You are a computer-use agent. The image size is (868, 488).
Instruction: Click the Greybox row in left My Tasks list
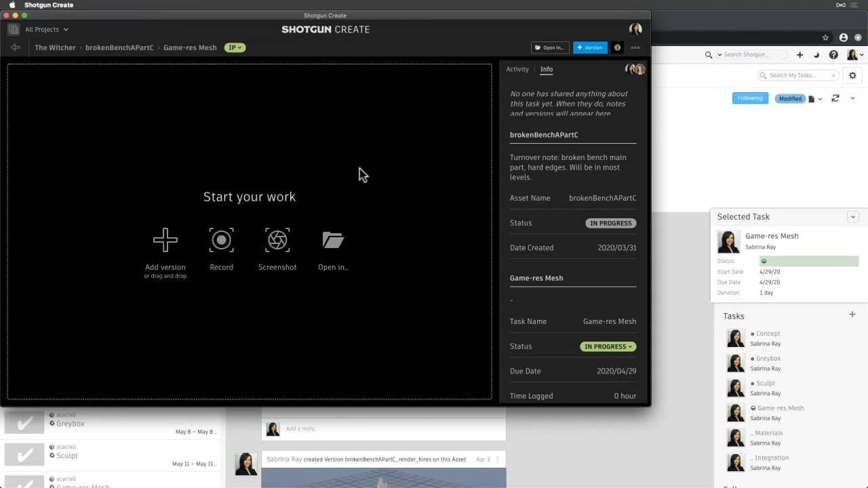coord(111,423)
